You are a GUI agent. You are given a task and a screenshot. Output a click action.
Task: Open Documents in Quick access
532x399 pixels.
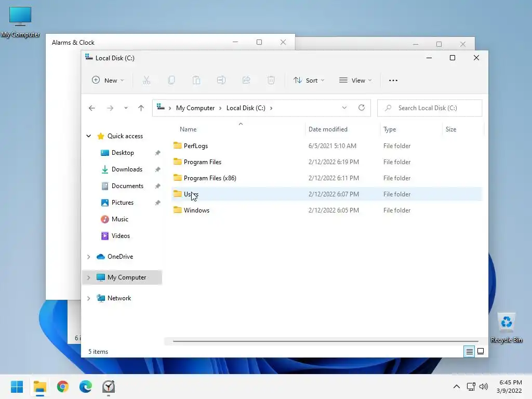coord(127,186)
